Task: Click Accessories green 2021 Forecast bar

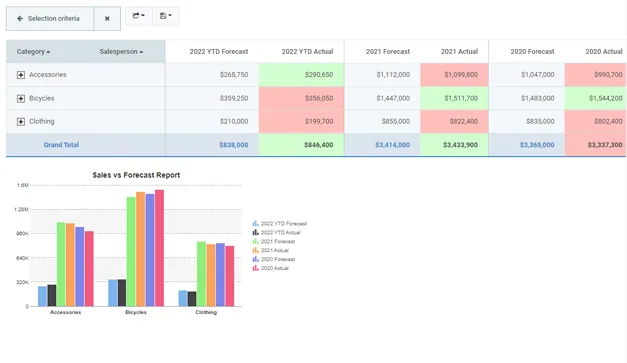Action: click(x=61, y=264)
